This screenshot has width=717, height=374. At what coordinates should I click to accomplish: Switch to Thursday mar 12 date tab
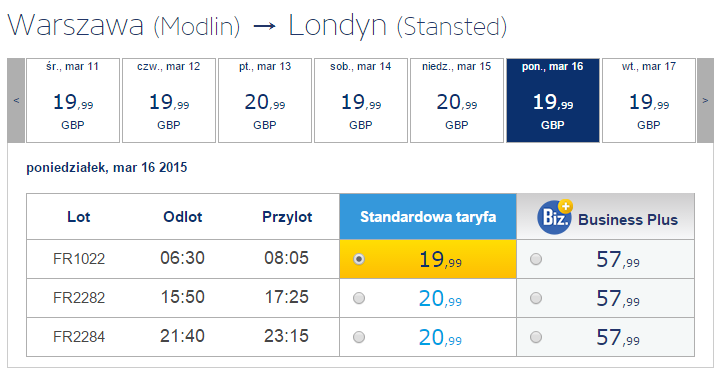coord(169,100)
